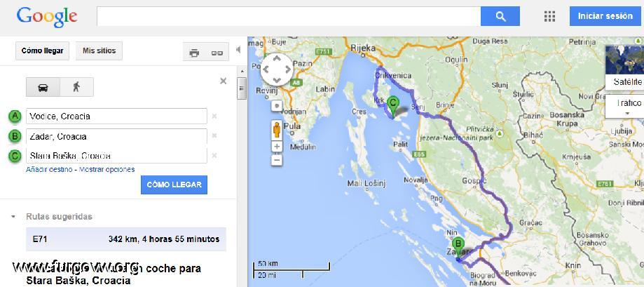Open the Google apps grid
644x287 pixels.
(x=549, y=16)
